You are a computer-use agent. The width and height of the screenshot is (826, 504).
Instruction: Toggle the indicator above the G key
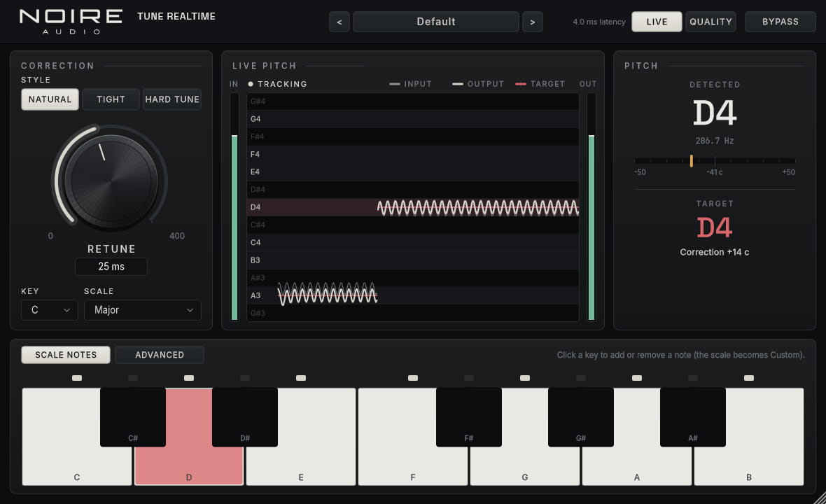point(525,378)
